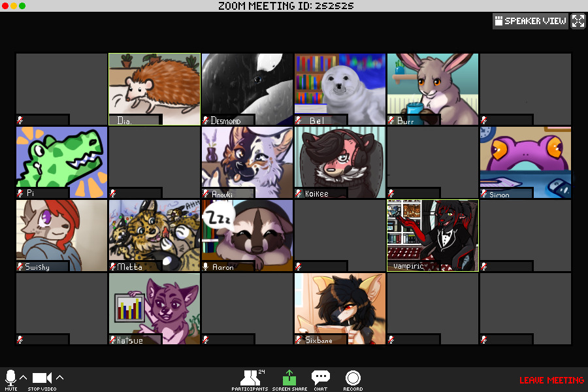
Task: Start recording with the Record button
Action: tap(353, 378)
